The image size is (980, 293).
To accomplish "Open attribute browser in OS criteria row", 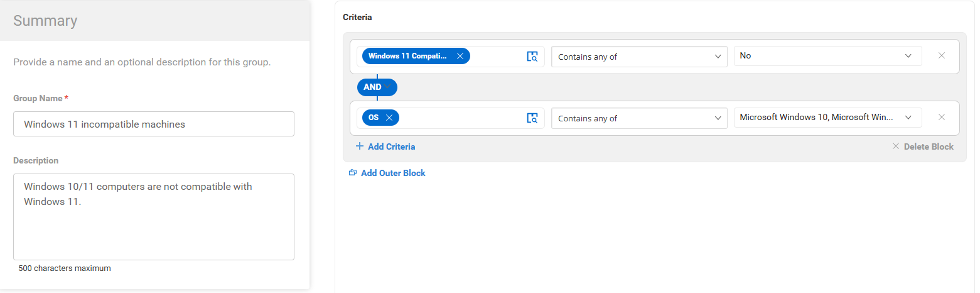I will tap(532, 118).
